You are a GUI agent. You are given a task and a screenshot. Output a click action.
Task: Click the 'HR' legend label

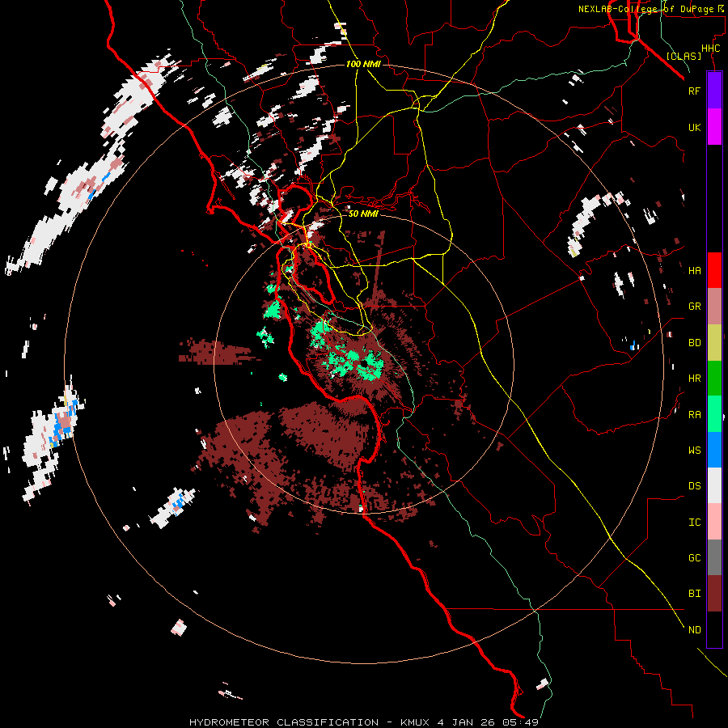point(694,379)
